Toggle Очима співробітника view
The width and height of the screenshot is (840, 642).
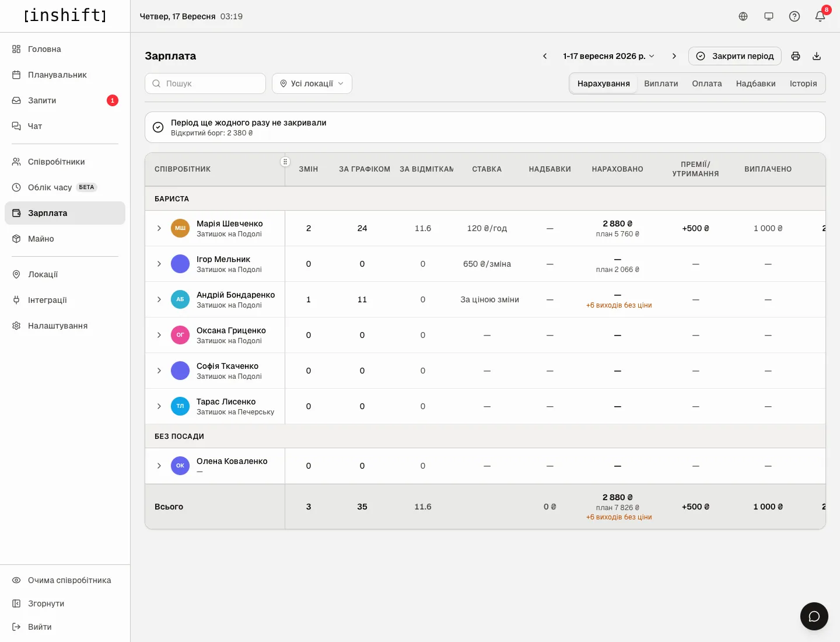65,580
